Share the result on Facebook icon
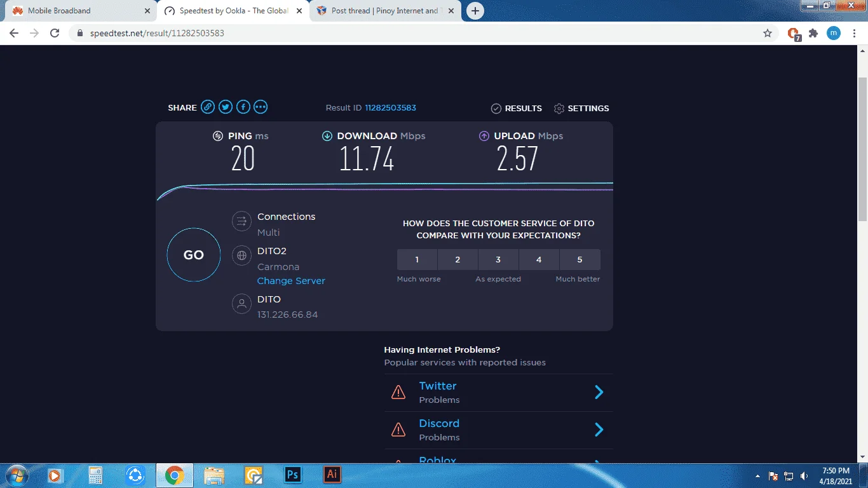 coord(243,107)
